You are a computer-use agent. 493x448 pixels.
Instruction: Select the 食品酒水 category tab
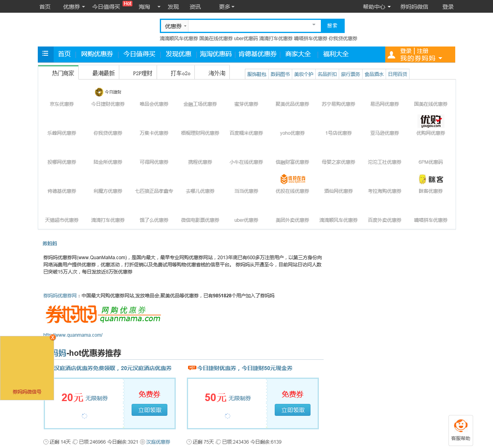374,74
